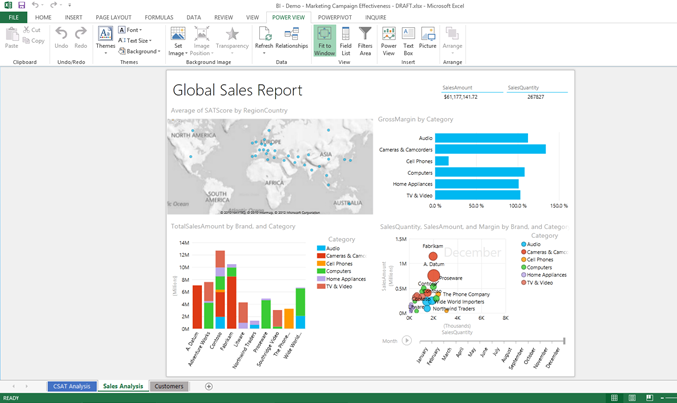The height and width of the screenshot is (403, 677).
Task: Click the Refresh data button
Action: pos(264,40)
